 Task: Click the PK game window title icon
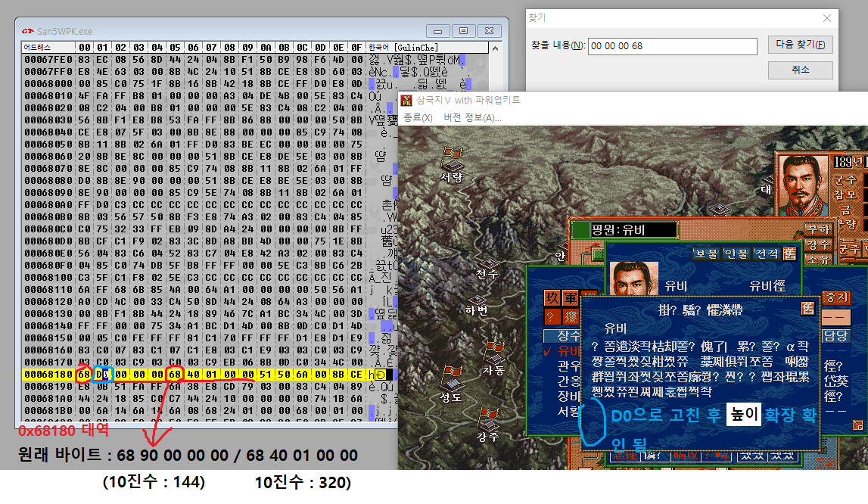(406, 100)
